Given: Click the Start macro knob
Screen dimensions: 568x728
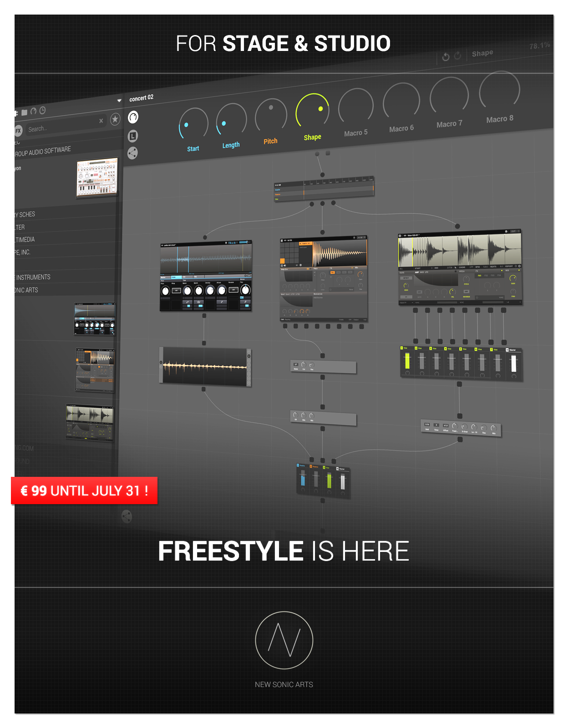Looking at the screenshot, I should coord(193,124).
